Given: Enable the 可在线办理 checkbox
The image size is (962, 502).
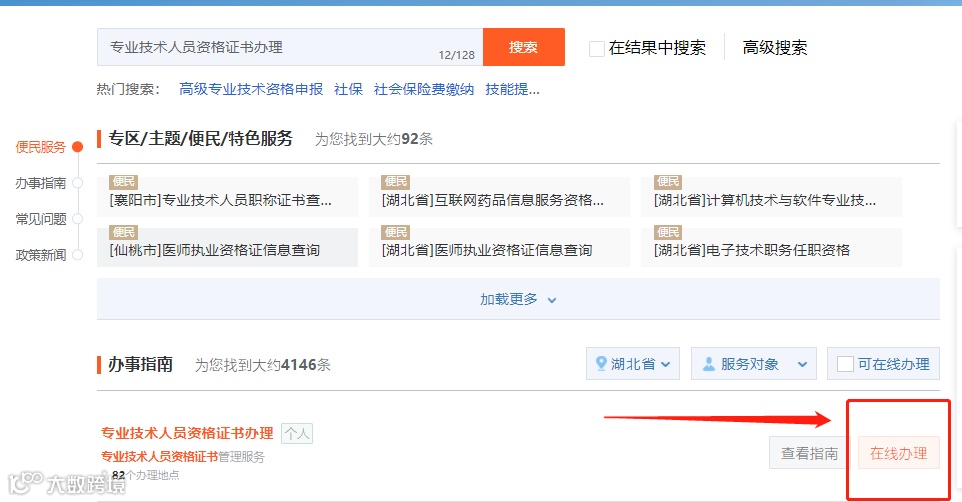Looking at the screenshot, I should (845, 364).
